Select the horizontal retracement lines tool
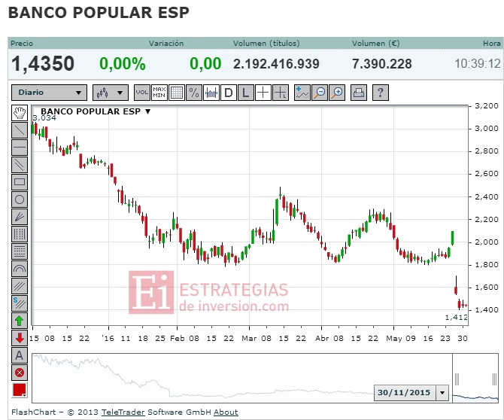The image size is (504, 420). (20, 252)
